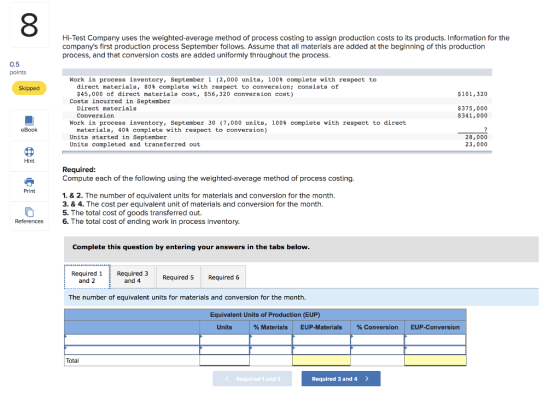The width and height of the screenshot is (560, 407).
Task: Click the % Conversion column header
Action: point(377,327)
